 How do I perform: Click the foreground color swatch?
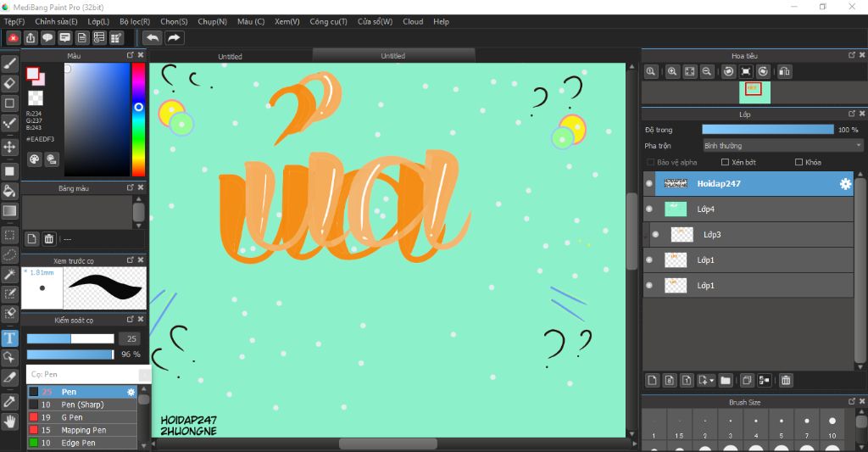33,74
